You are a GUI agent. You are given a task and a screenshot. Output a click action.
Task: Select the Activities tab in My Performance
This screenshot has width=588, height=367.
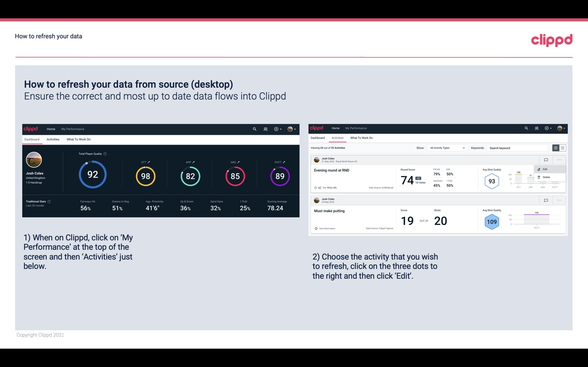[53, 139]
